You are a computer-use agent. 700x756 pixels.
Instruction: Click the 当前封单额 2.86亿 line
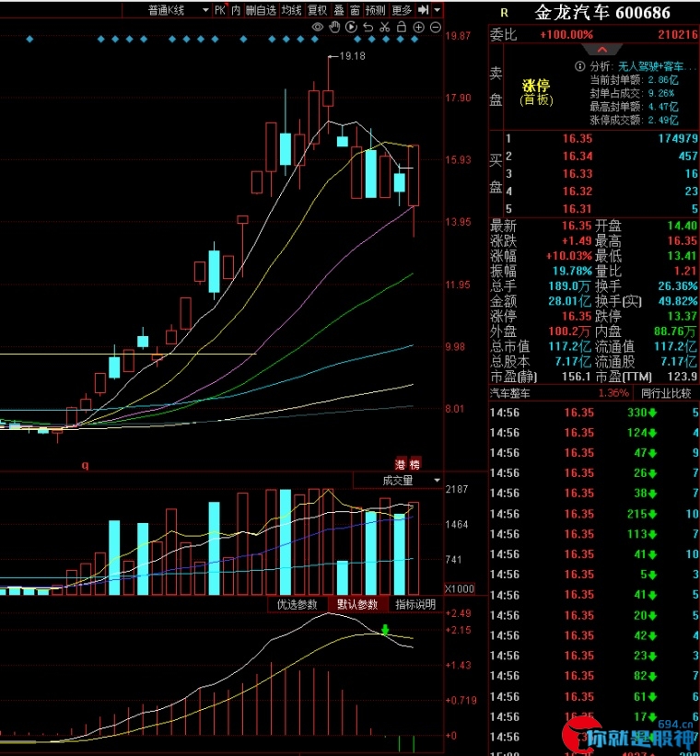[x=635, y=80]
